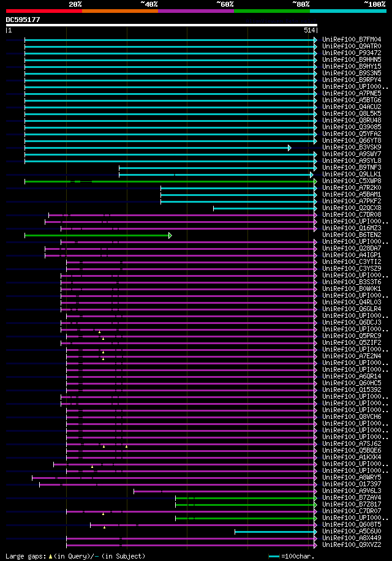This screenshot has width=392, height=561.
Task: Select the UniRef100_Q66YT8 label
Action: click(352, 141)
